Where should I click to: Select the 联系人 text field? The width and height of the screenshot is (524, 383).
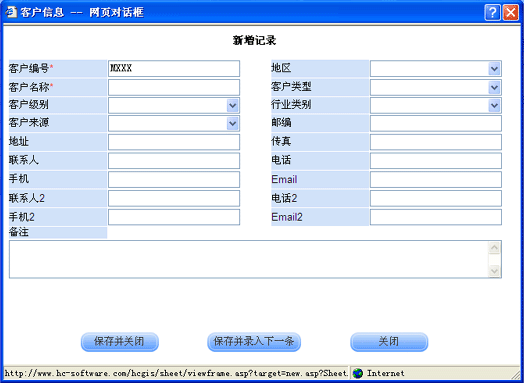point(174,161)
